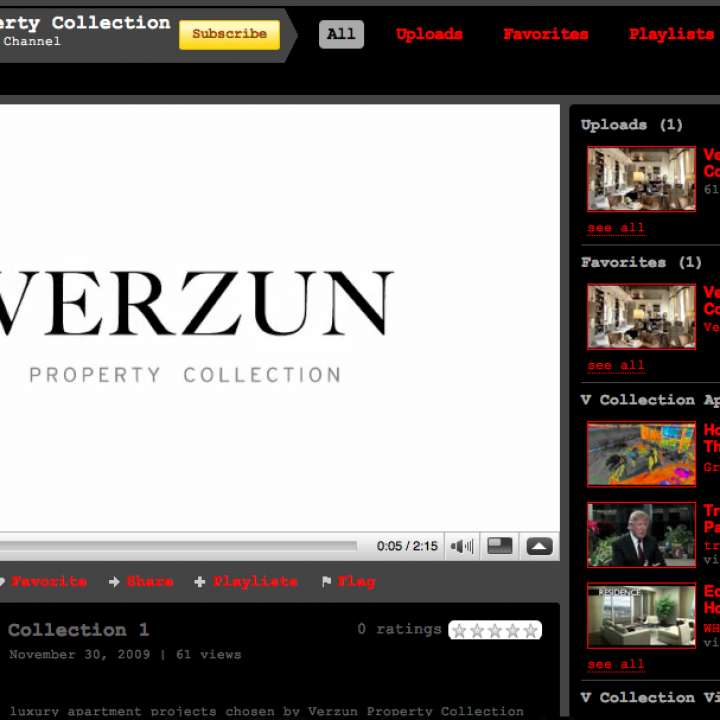Rate the video four stars
Image resolution: width=720 pixels, height=720 pixels.
tap(512, 631)
